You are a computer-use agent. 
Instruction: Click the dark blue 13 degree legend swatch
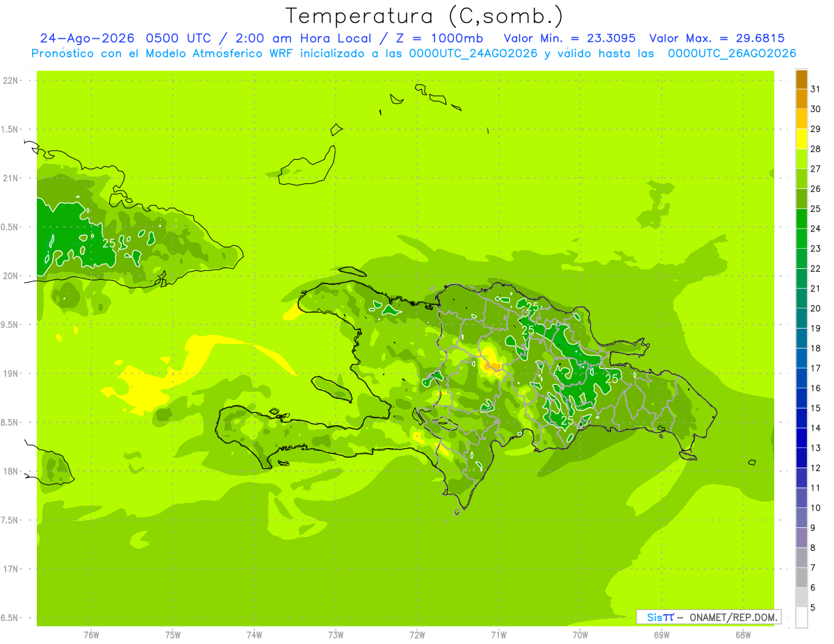point(801,438)
